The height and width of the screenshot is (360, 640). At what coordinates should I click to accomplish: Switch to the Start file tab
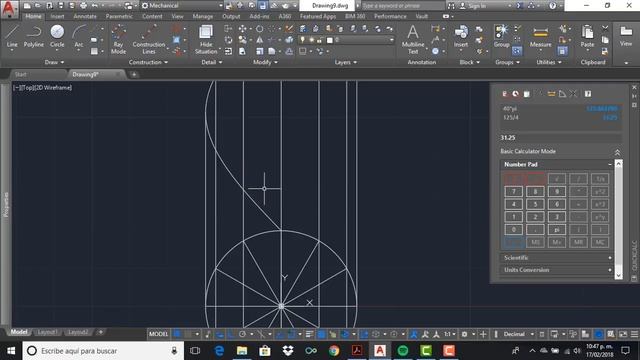[x=20, y=74]
